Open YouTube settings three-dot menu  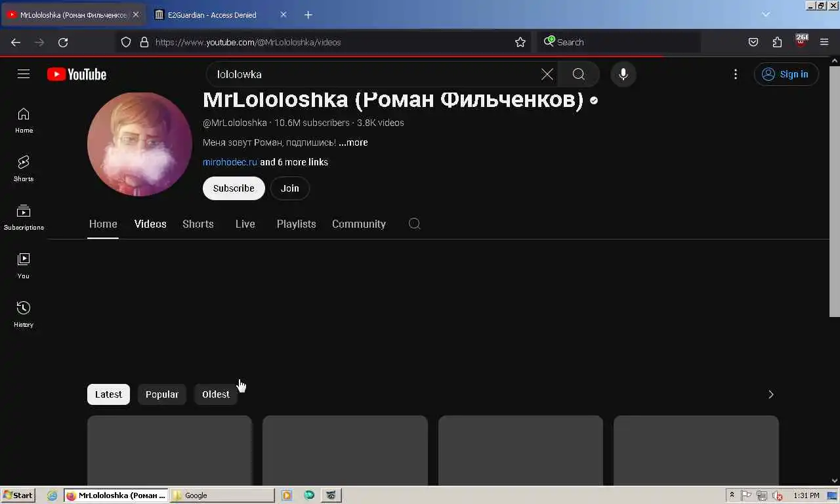click(x=736, y=74)
